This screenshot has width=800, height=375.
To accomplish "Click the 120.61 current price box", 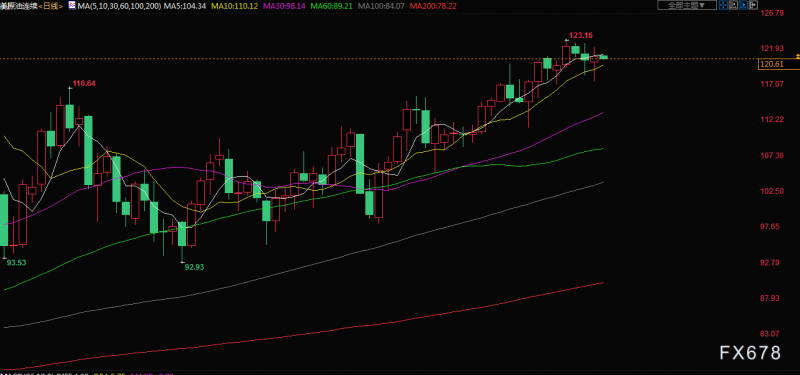I will point(779,64).
